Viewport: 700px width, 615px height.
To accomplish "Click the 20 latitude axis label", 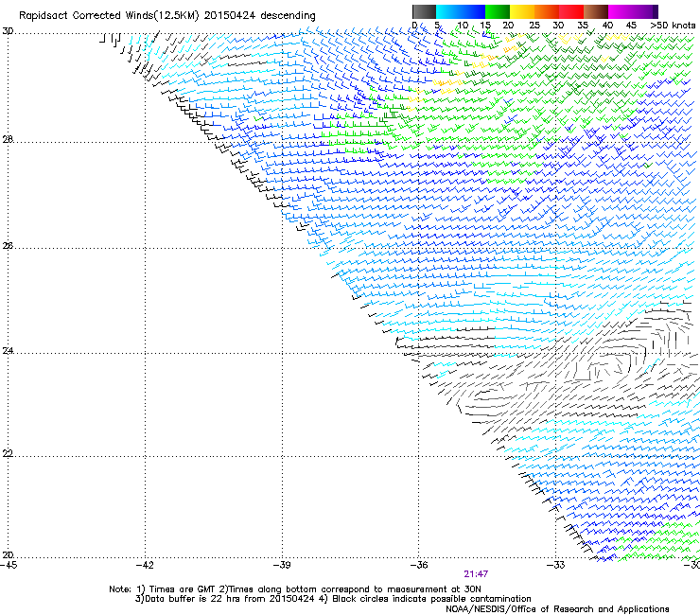I will pyautogui.click(x=8, y=555).
